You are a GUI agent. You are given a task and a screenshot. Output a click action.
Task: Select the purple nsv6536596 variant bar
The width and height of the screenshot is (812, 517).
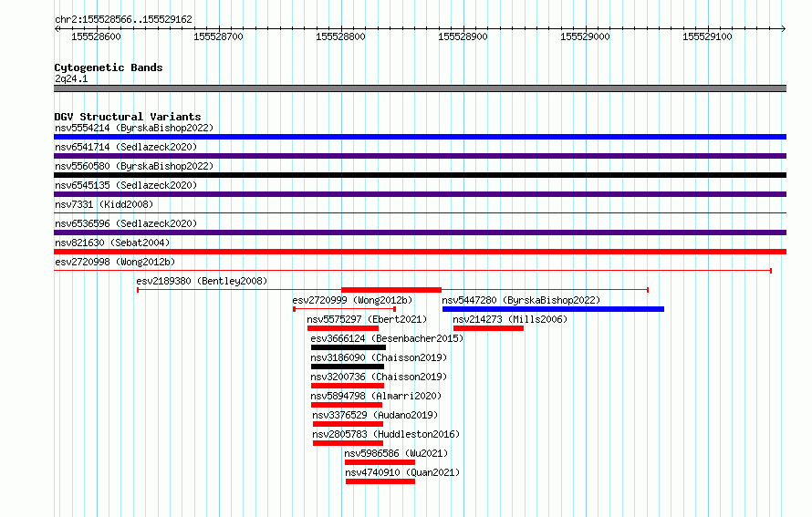pyautogui.click(x=420, y=233)
